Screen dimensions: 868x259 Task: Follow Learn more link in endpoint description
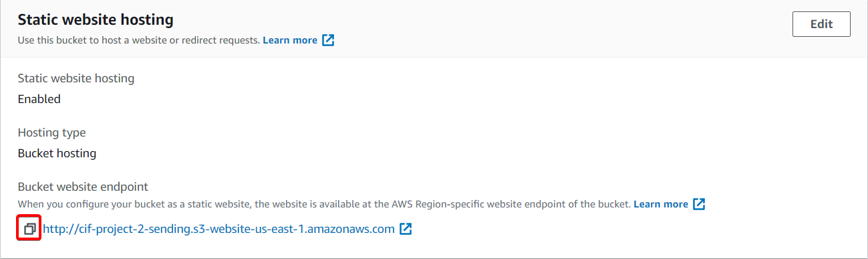click(x=661, y=204)
